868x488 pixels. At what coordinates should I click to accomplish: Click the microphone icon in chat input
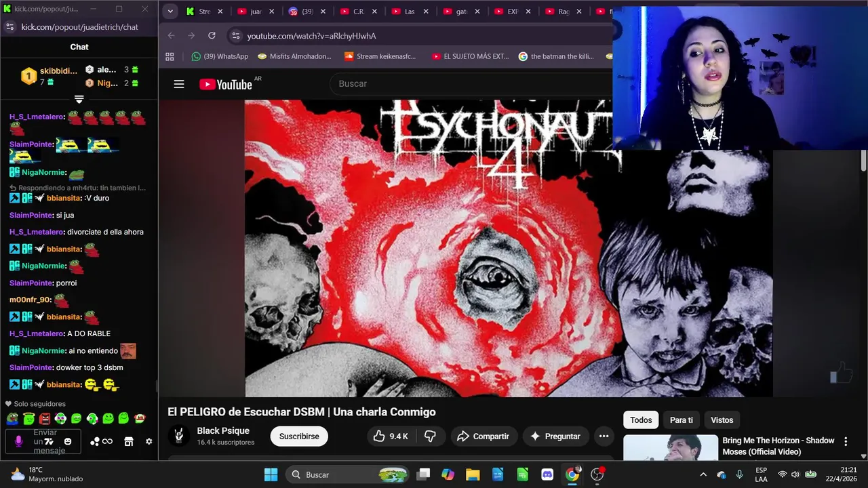pos(18,441)
